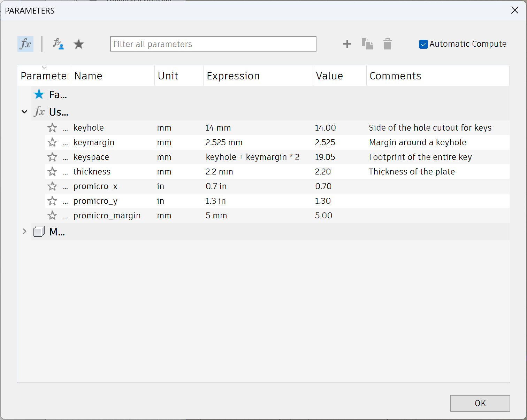Click the OK button
The image size is (527, 420).
coord(480,403)
